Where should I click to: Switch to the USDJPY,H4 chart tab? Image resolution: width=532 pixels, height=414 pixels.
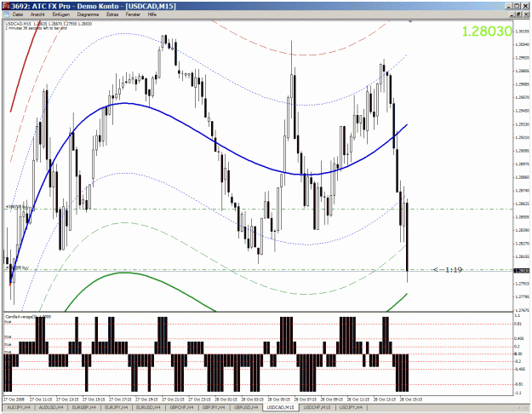(351, 407)
